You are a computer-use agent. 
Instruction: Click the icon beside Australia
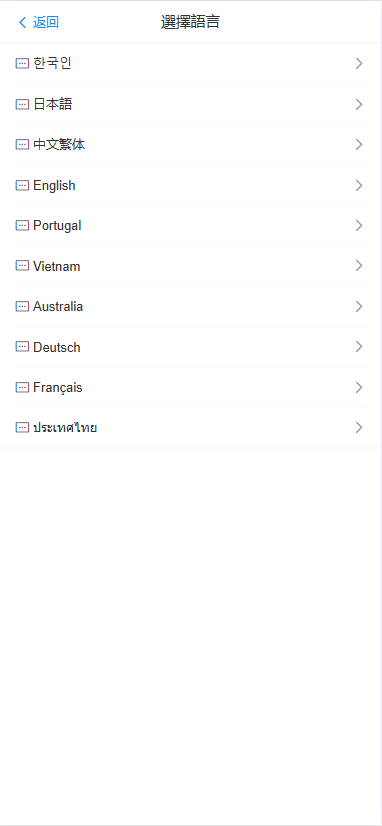point(22,307)
